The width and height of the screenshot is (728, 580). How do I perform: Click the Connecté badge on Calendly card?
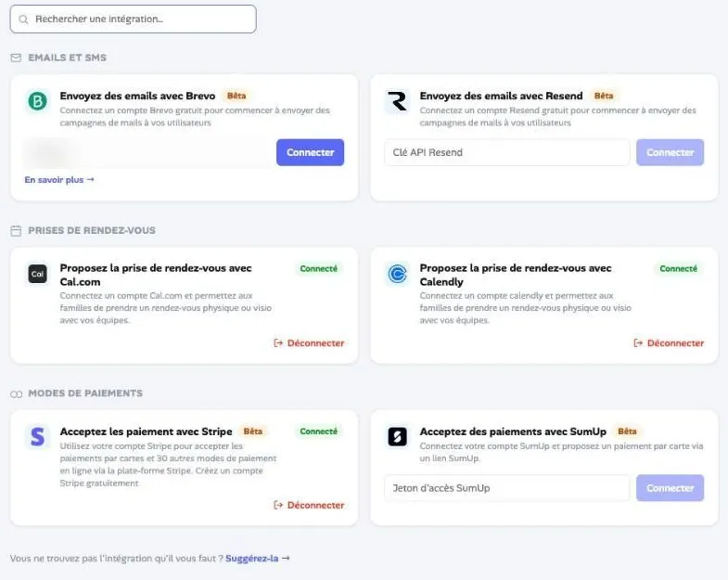point(678,268)
